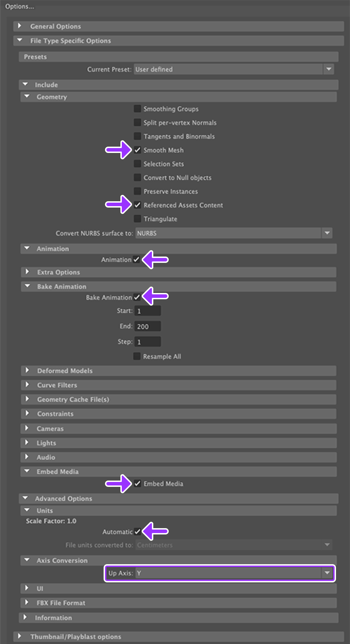This screenshot has width=350, height=644.
Task: Click the Options... panel title
Action: click(x=20, y=7)
